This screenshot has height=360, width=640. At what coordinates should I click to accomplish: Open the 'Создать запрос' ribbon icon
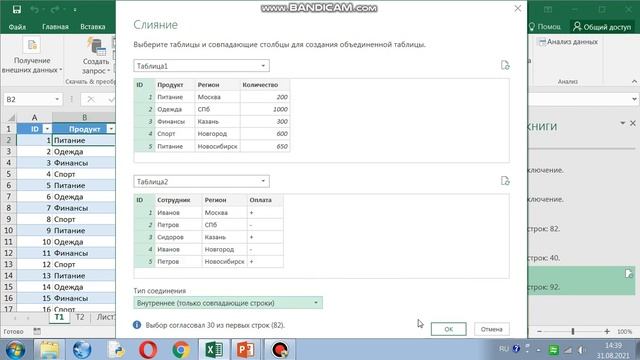[97, 46]
